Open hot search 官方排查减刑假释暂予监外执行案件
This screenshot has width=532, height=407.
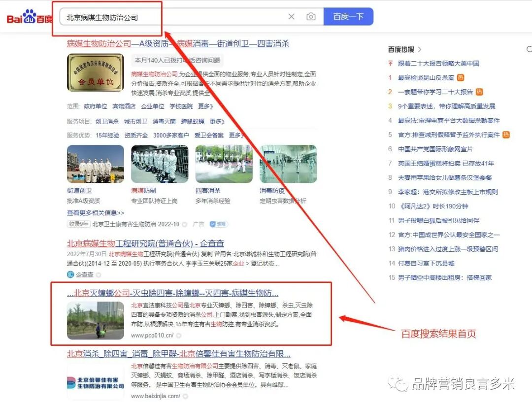point(449,135)
